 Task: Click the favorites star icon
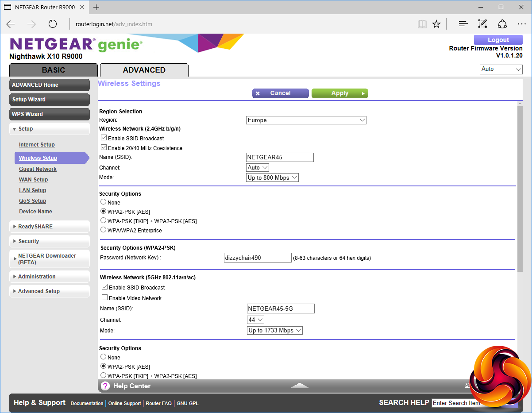(436, 24)
